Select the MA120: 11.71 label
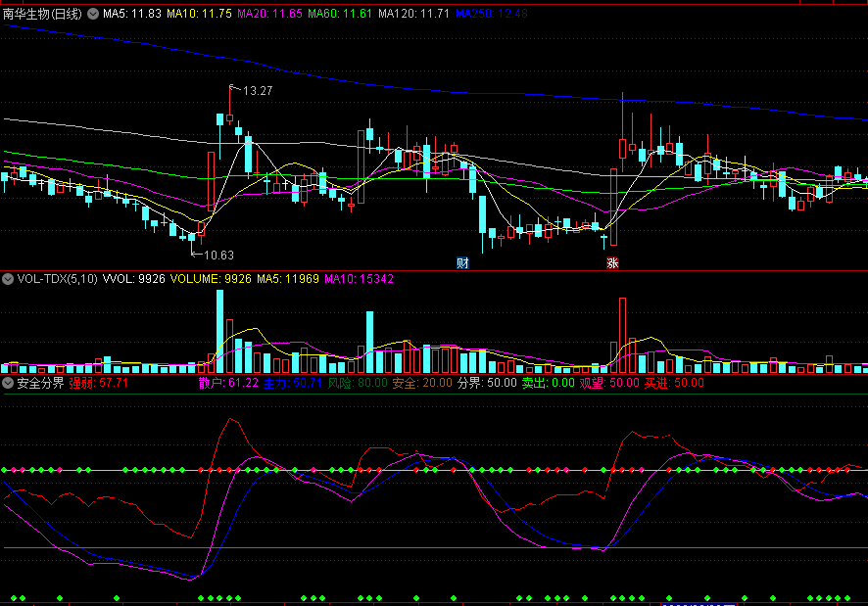The image size is (868, 606). [x=413, y=14]
